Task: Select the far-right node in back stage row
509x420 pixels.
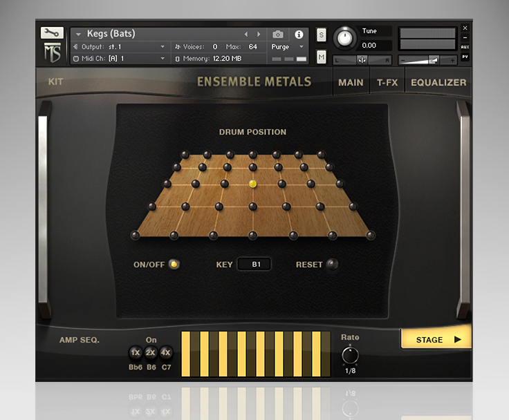Action: pyautogui.click(x=322, y=154)
